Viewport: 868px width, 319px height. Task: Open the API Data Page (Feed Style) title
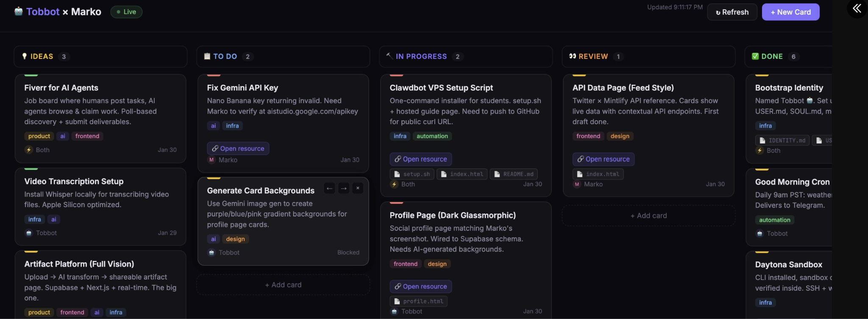point(623,88)
